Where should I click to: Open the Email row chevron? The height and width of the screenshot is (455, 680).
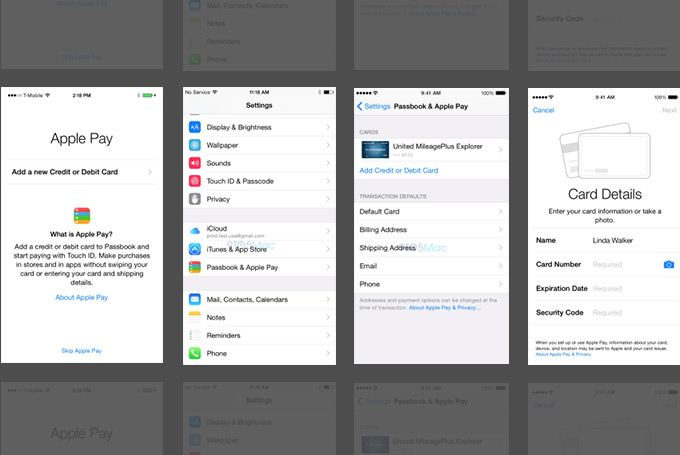pos(500,266)
